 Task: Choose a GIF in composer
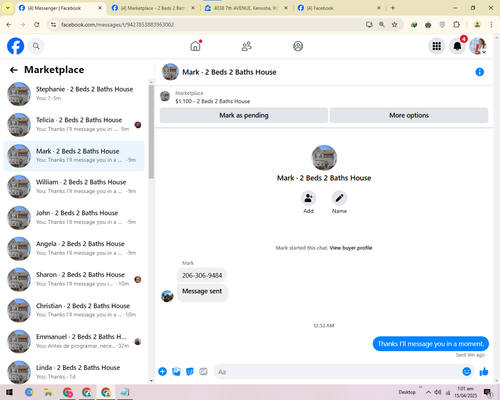coord(203,371)
